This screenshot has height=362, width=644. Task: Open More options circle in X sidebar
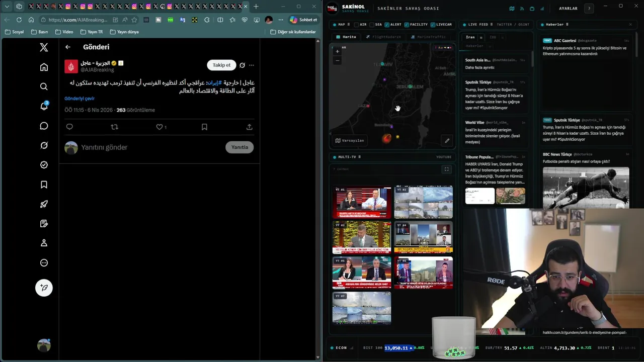(x=44, y=262)
